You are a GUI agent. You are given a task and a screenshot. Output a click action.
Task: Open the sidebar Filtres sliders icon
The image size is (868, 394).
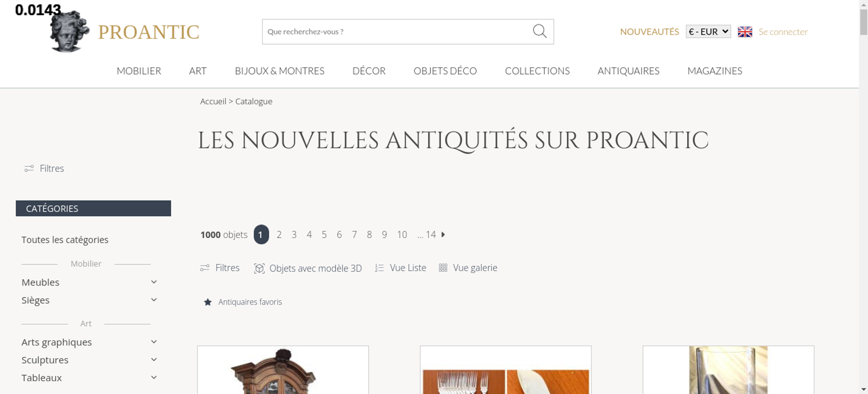pos(29,168)
